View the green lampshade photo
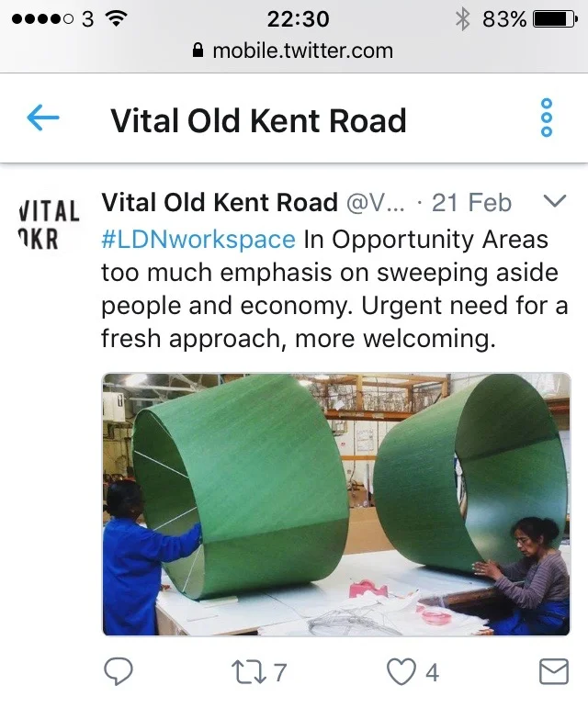Viewport: 588px width, 708px height. point(336,504)
